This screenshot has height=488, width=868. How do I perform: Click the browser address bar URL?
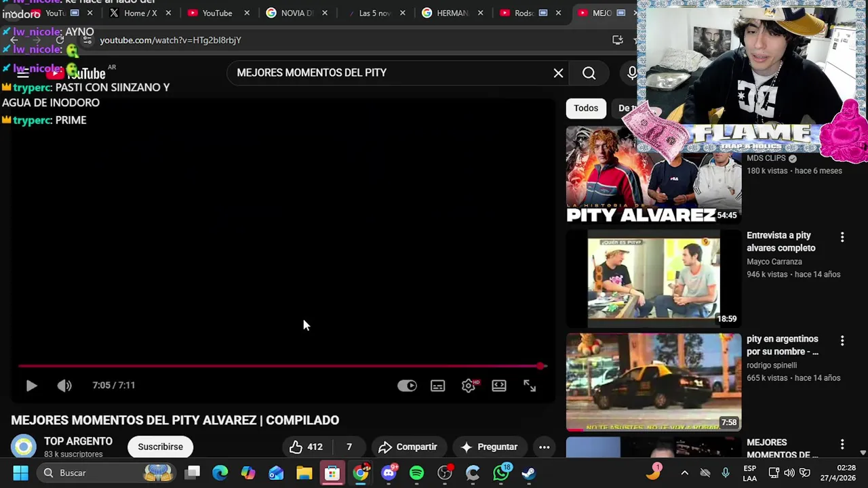[x=170, y=40]
